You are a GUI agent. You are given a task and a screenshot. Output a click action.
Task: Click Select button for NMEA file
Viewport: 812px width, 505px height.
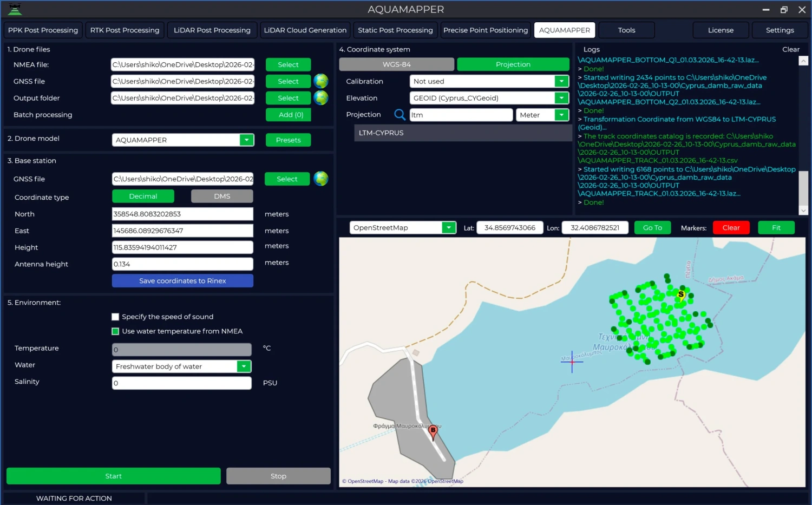point(288,64)
